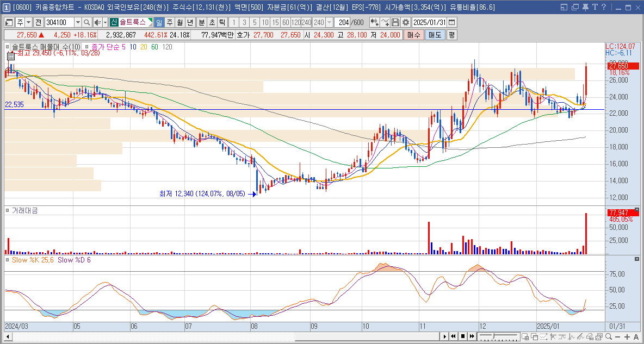
Task: Open the dropdown next to the speaker icon
Action: [x=105, y=22]
